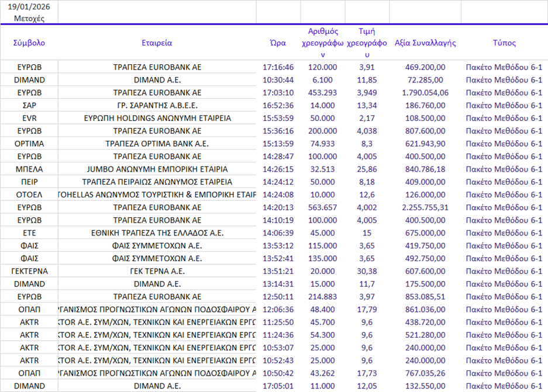Click value cell 675.000,00
The image size is (548, 392).
(x=425, y=233)
